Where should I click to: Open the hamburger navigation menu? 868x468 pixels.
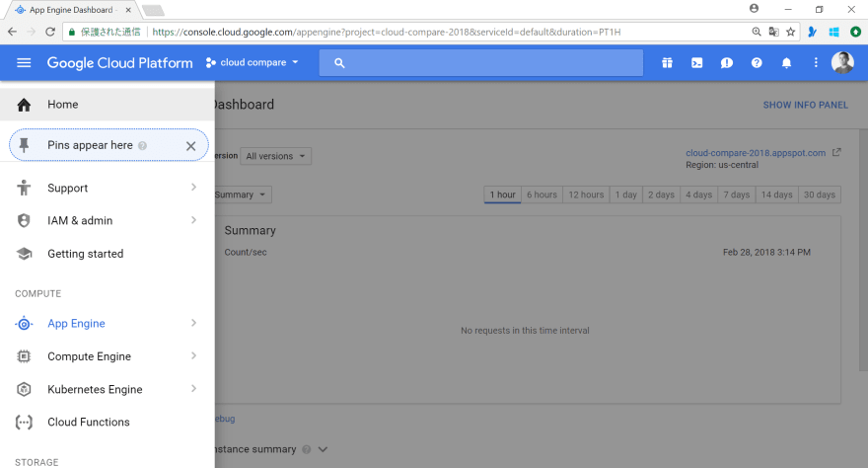coord(24,62)
